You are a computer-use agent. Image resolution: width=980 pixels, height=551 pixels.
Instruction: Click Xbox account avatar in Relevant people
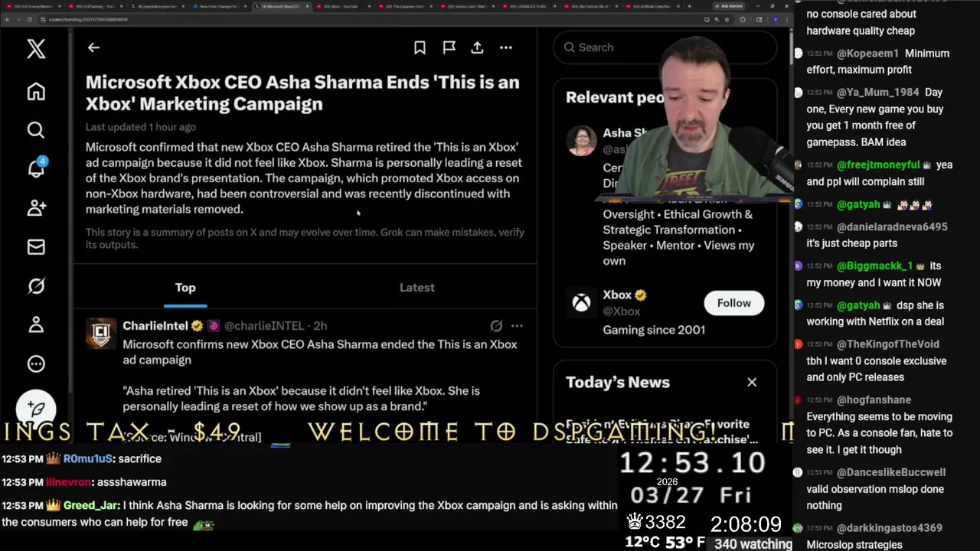tap(581, 302)
